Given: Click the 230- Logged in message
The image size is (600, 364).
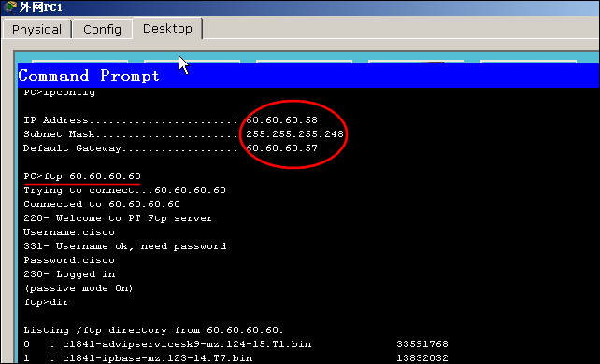Looking at the screenshot, I should click(69, 274).
